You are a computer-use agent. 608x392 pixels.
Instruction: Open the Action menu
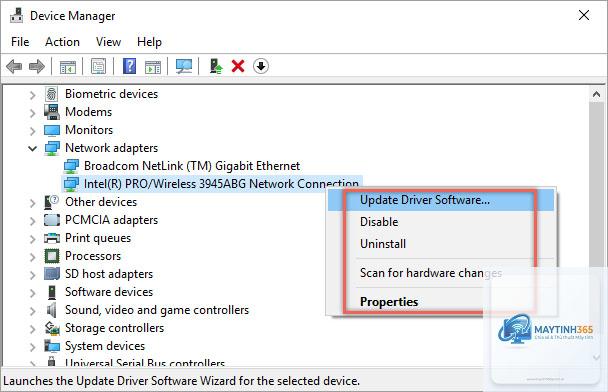pyautogui.click(x=62, y=42)
